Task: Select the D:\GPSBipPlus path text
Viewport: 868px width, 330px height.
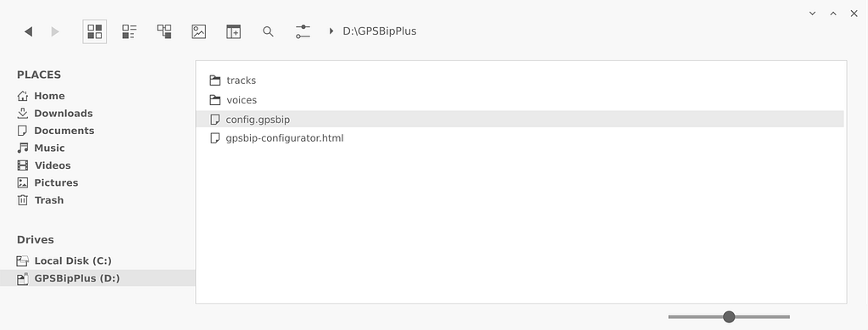Action: pyautogui.click(x=379, y=31)
